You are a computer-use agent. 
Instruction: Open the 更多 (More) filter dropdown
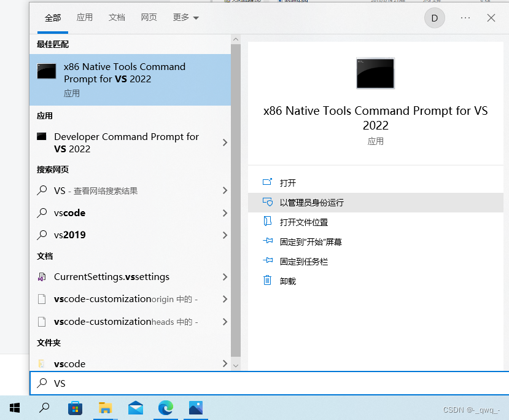tap(185, 18)
